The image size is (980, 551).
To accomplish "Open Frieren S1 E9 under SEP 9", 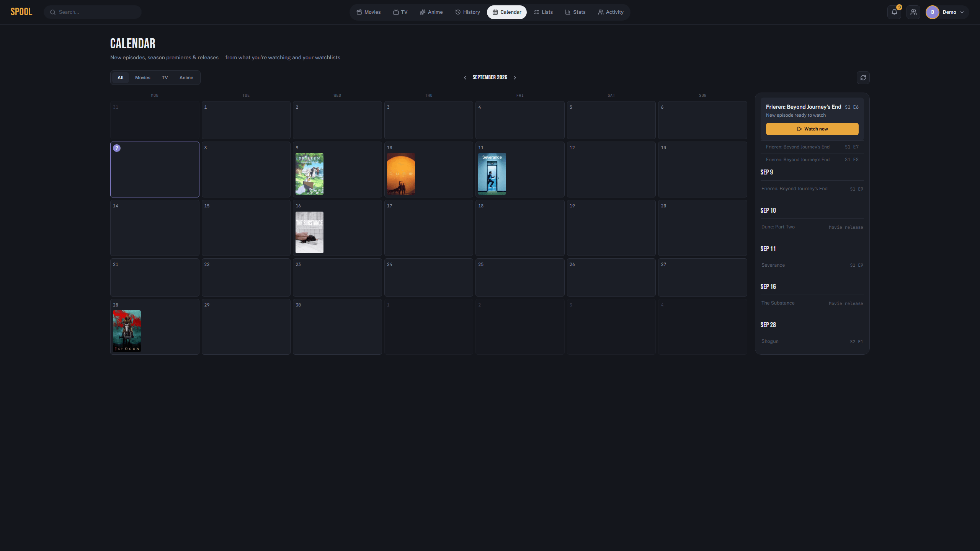I will (812, 189).
